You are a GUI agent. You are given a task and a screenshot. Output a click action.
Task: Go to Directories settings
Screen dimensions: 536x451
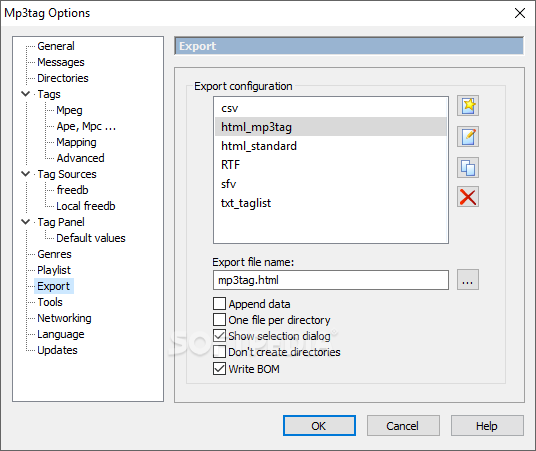(63, 78)
